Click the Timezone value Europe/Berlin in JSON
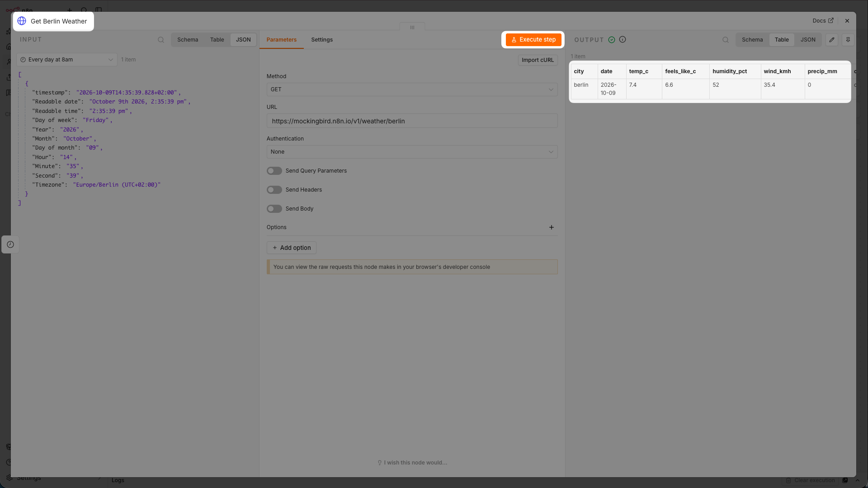This screenshot has width=868, height=488. [x=117, y=185]
